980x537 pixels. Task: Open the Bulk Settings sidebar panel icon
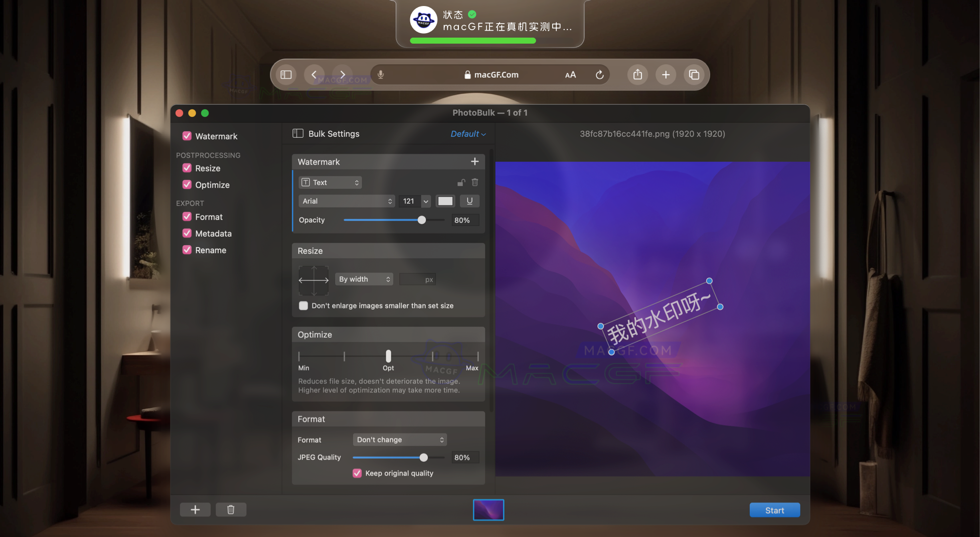point(297,133)
